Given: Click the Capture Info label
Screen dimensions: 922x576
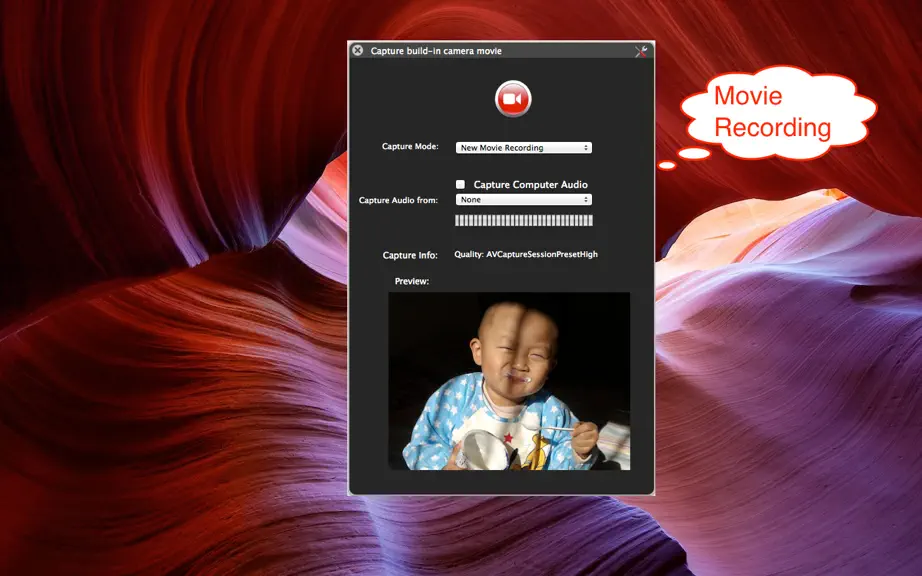Looking at the screenshot, I should (410, 255).
